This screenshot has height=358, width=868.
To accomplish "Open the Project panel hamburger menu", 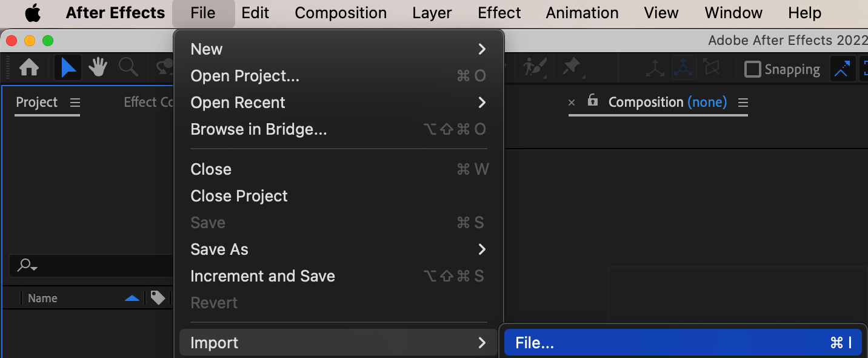I will 75,103.
